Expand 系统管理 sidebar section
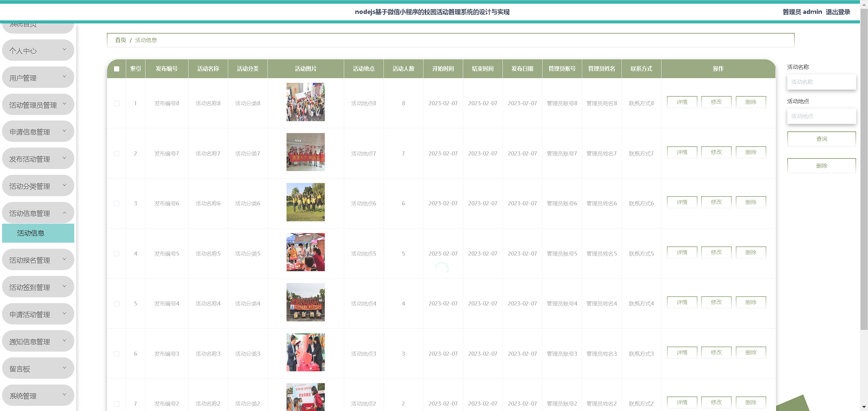The width and height of the screenshot is (868, 411). coord(38,396)
